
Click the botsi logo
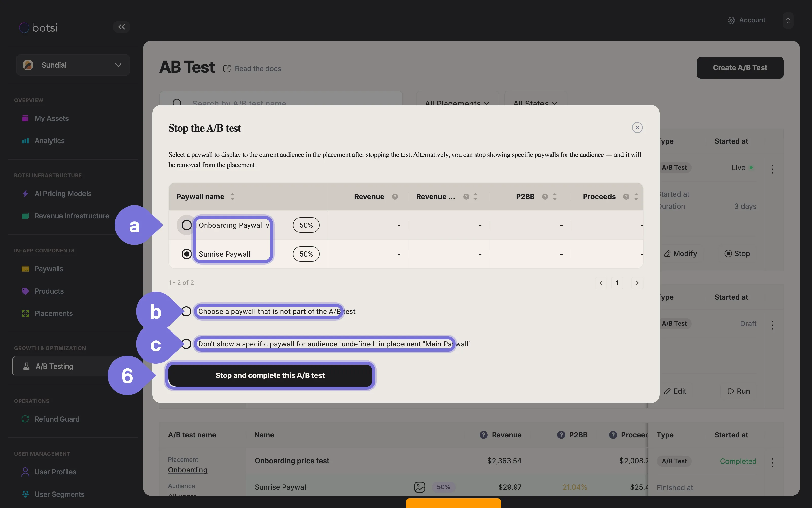38,27
